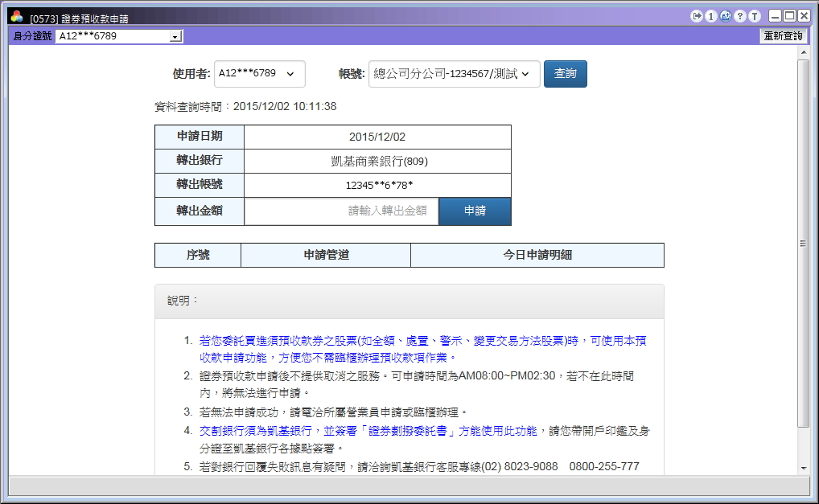
Task: Click note 5 with phone 0800-255-777
Action: [x=419, y=467]
